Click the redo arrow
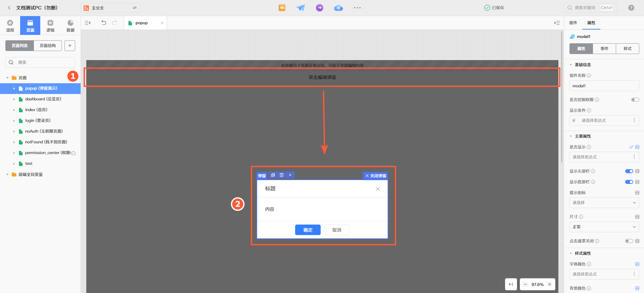Image resolution: width=644 pixels, height=293 pixels. point(114,23)
